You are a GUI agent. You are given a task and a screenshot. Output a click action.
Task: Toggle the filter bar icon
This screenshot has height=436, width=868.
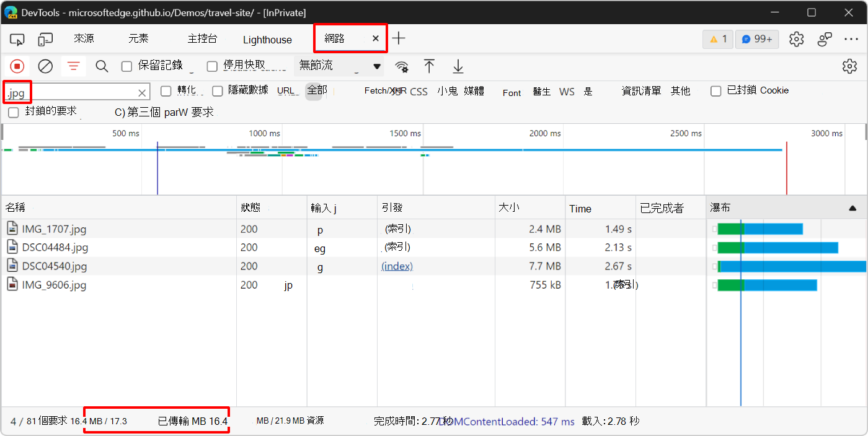[x=74, y=66]
